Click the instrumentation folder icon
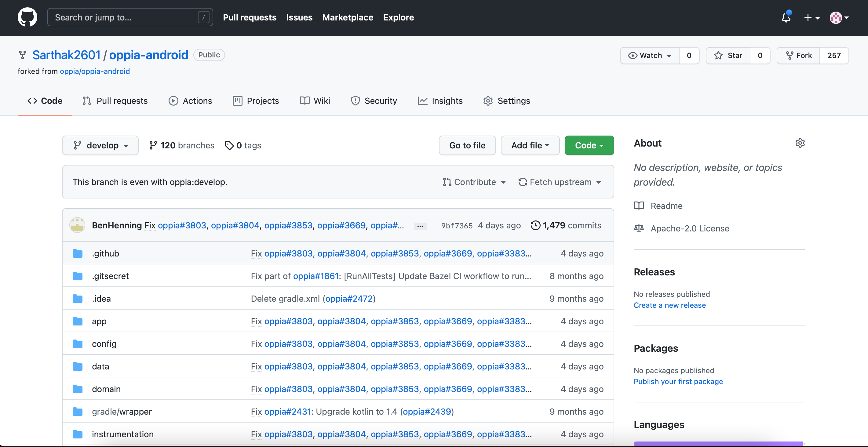This screenshot has width=868, height=447. pos(78,434)
